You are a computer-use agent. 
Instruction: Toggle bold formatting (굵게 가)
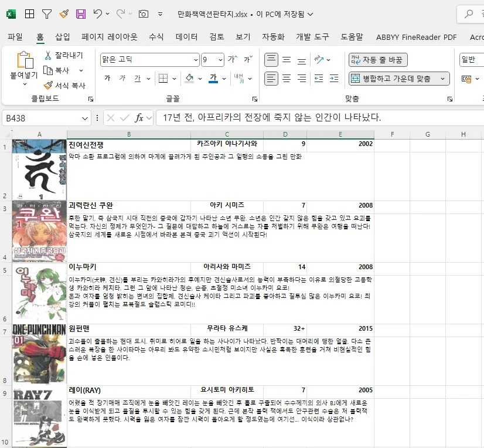coord(107,78)
